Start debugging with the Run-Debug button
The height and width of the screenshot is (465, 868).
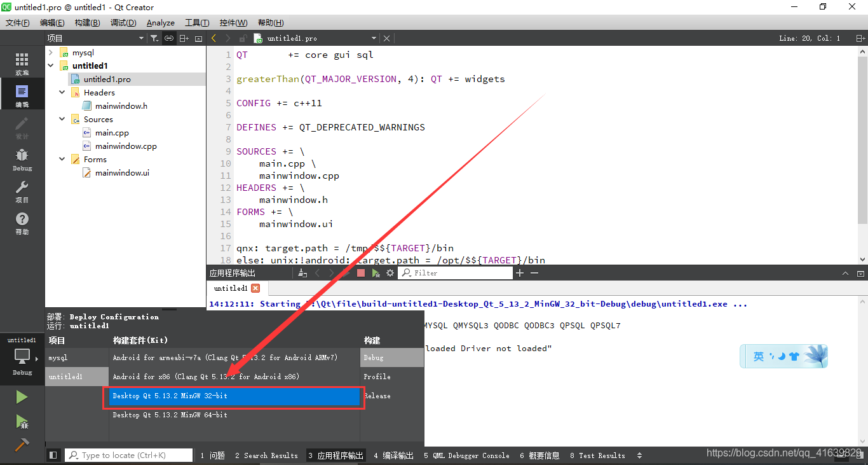22,421
